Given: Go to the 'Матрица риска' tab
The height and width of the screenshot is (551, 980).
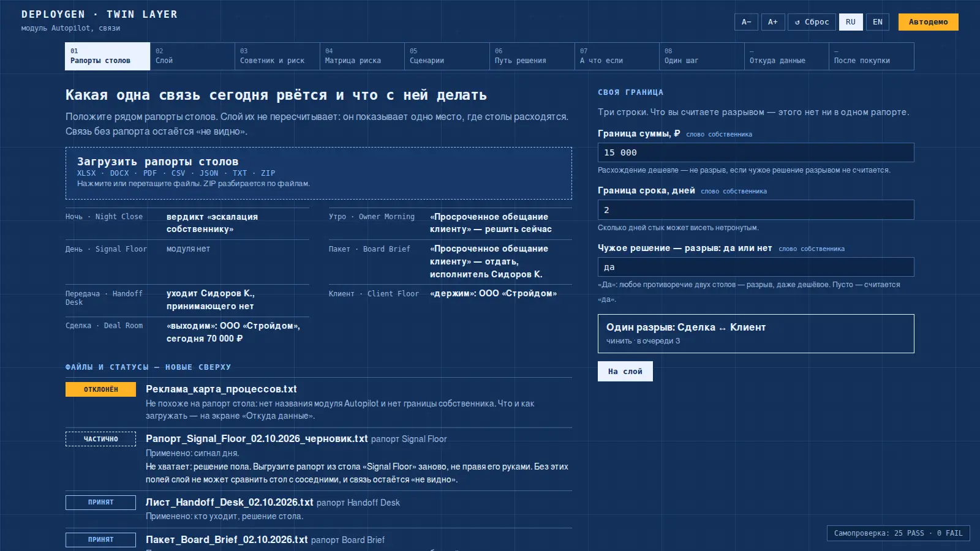Looking at the screenshot, I should [x=362, y=56].
